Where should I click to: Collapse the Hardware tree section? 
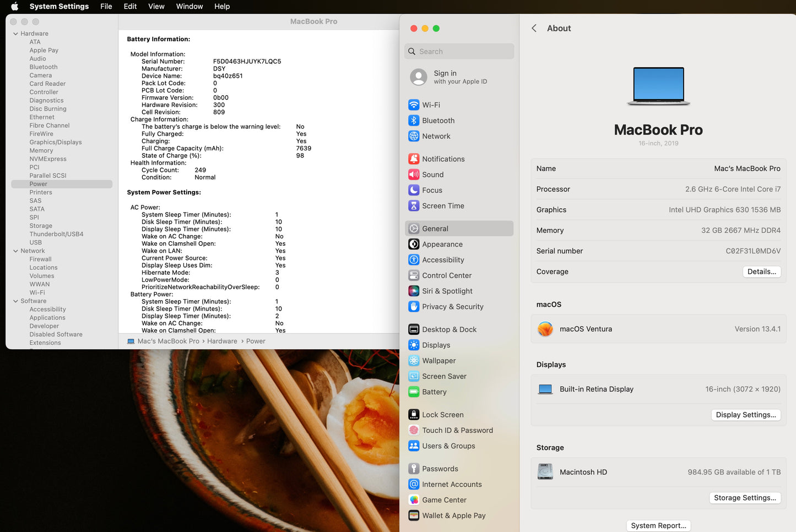(15, 34)
